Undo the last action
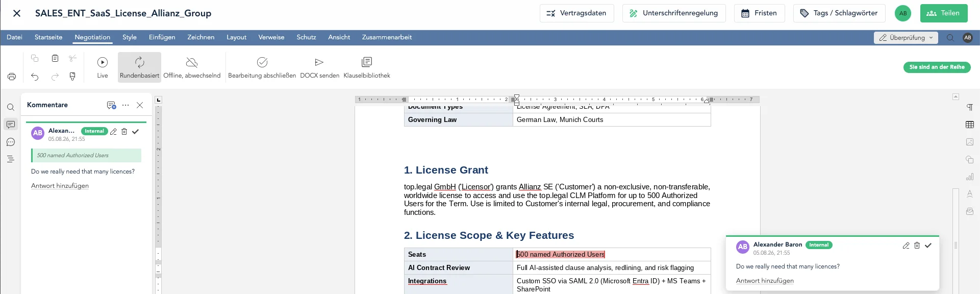The width and height of the screenshot is (980, 294). [x=35, y=77]
